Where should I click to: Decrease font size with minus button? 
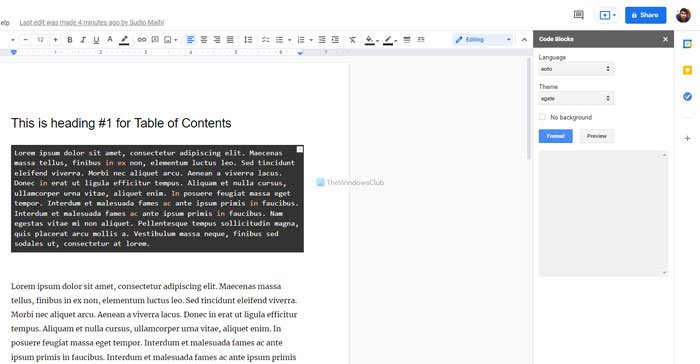point(25,40)
